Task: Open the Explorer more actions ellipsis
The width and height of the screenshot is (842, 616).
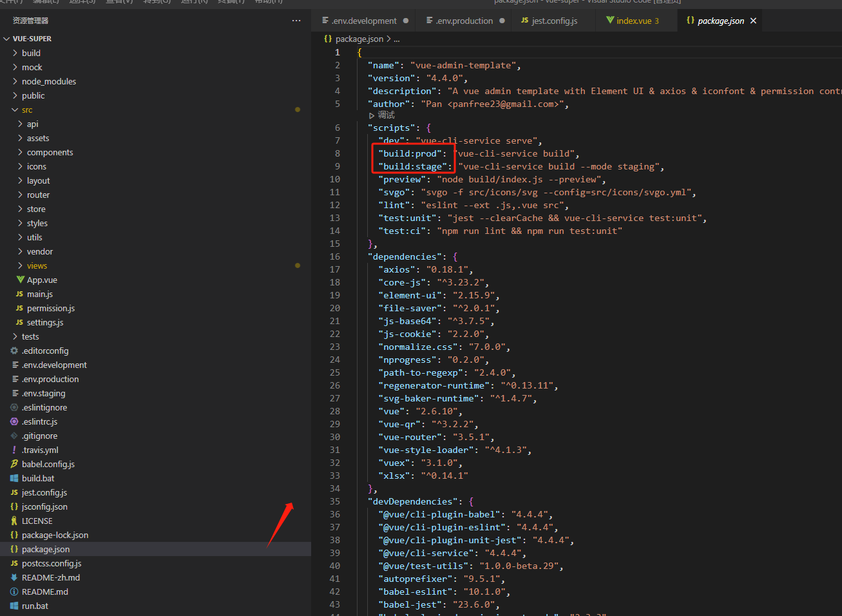Action: [x=296, y=21]
